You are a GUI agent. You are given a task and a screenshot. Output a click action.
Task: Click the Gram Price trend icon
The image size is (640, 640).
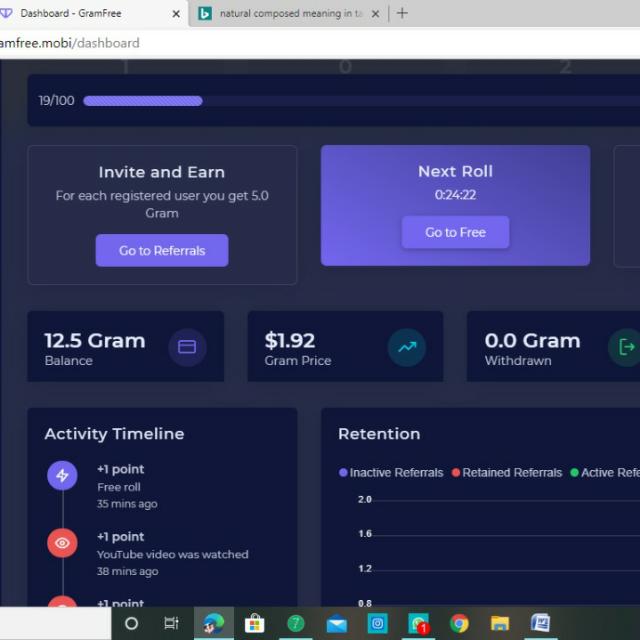pyautogui.click(x=407, y=347)
